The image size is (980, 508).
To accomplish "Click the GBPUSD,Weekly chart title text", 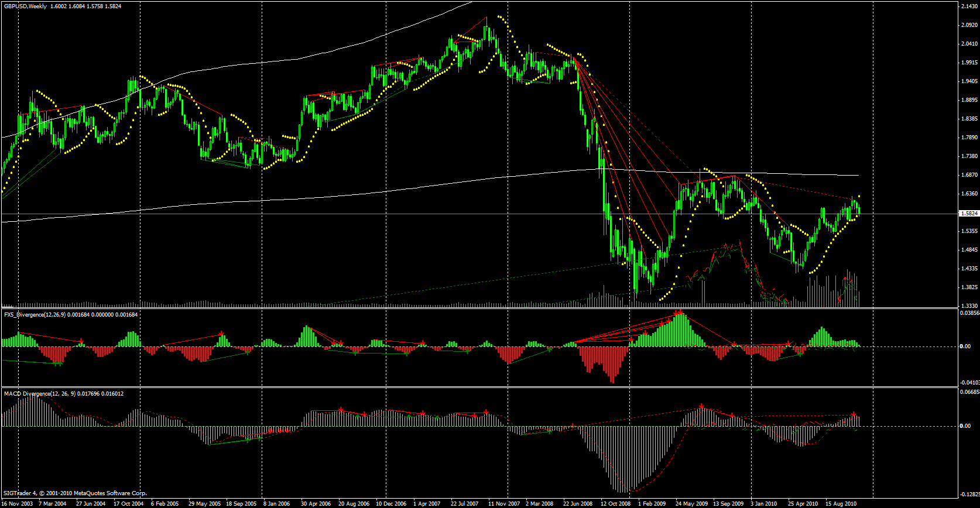I will click(x=25, y=6).
